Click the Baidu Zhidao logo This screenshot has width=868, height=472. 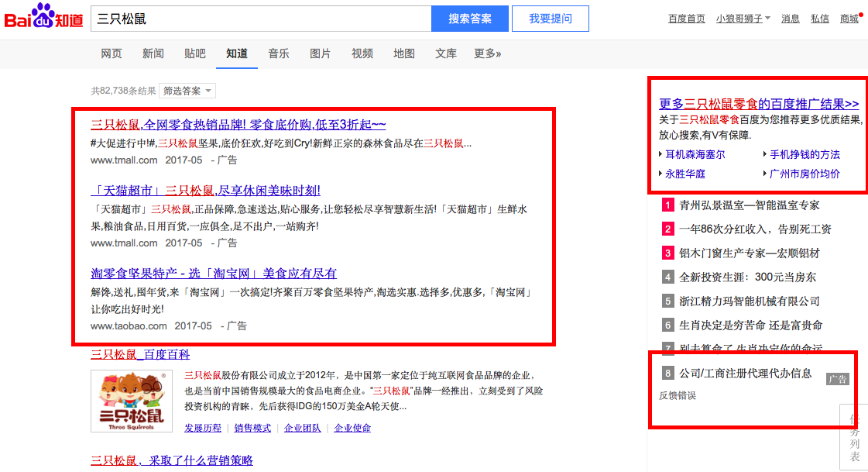43,18
